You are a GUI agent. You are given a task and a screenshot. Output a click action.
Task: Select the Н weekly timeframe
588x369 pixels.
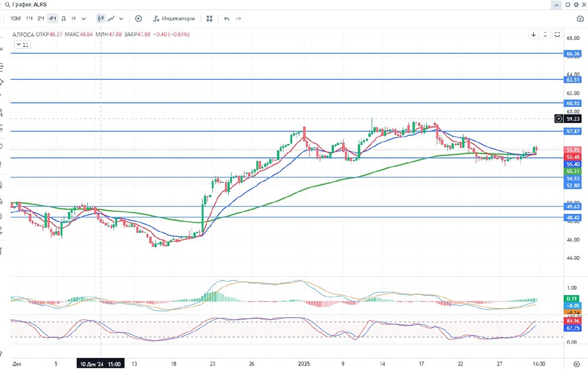point(73,18)
